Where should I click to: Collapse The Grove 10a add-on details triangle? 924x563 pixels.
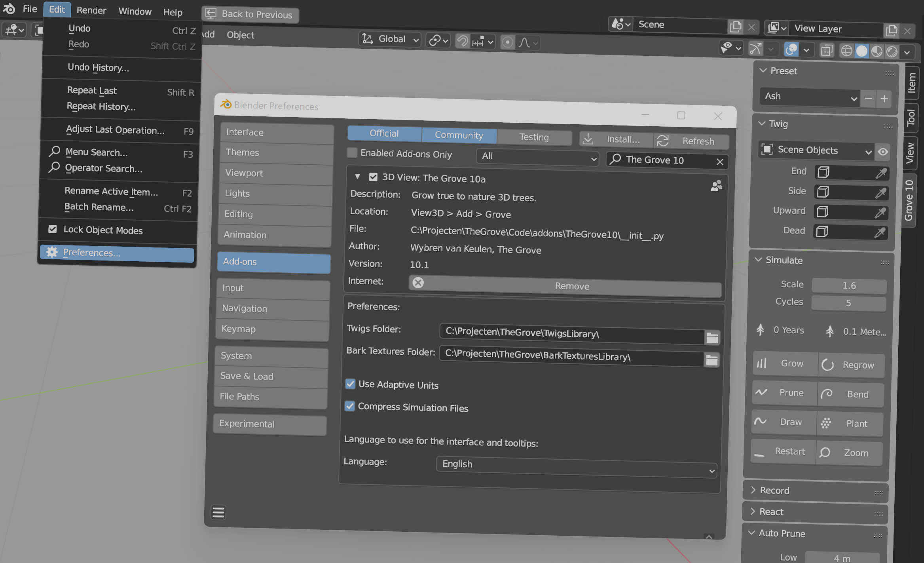tap(357, 176)
